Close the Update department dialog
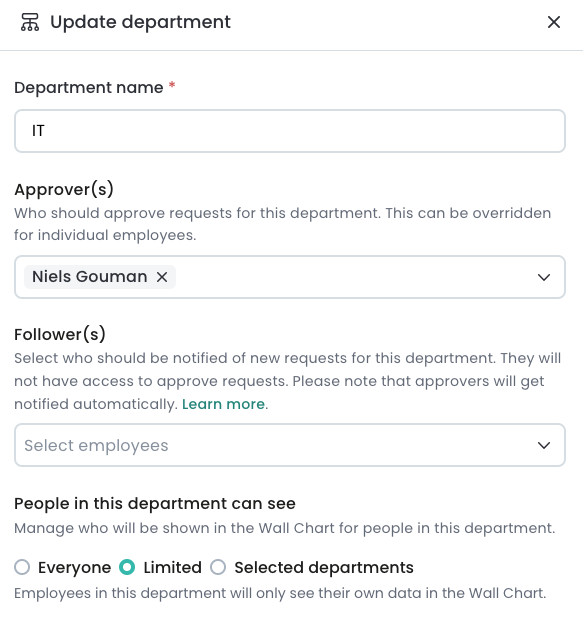The width and height of the screenshot is (583, 631). point(554,22)
